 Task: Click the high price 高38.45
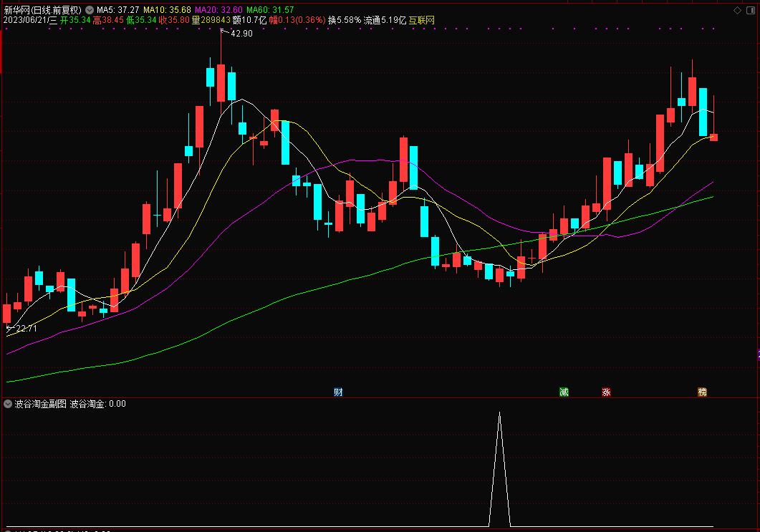pos(108,20)
